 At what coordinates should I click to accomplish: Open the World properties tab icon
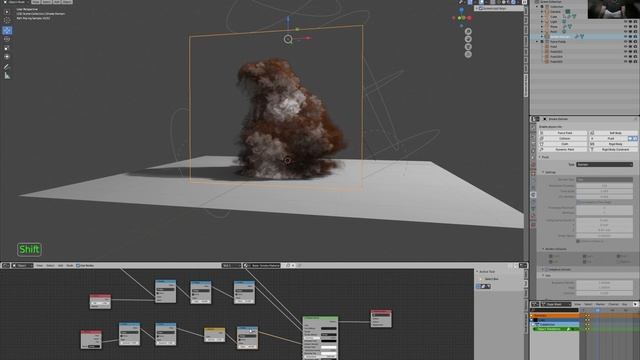click(533, 165)
